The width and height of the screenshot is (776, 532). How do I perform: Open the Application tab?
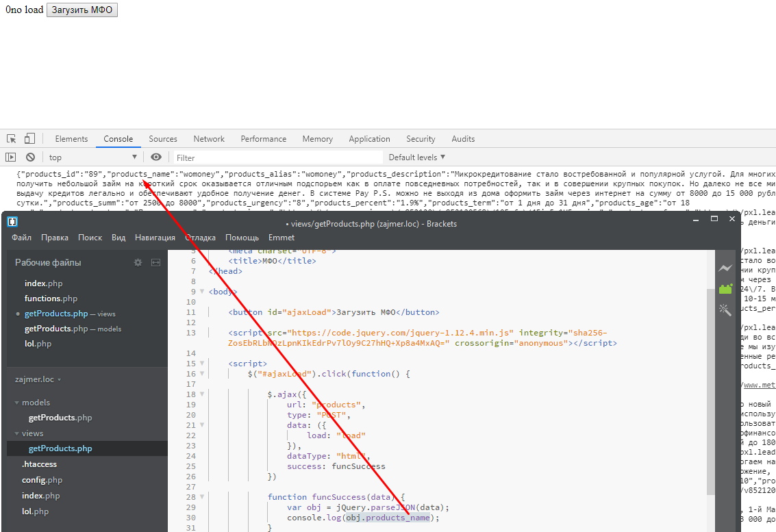click(x=369, y=139)
